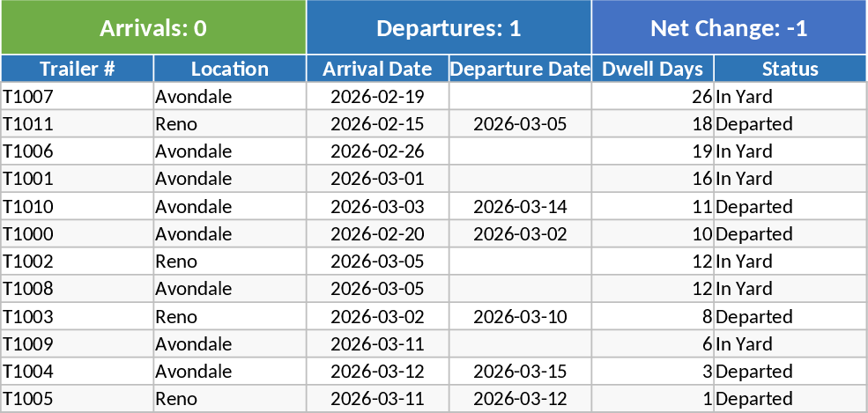Click the Net Change: -1 summary tile
Viewport: 868px width, 413px height.
tap(729, 28)
